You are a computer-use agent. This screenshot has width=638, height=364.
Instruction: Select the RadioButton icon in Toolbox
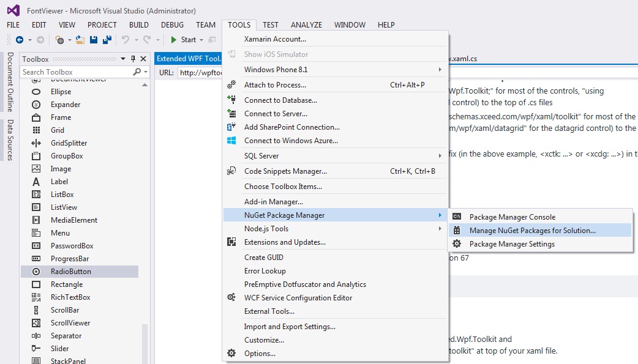point(36,272)
